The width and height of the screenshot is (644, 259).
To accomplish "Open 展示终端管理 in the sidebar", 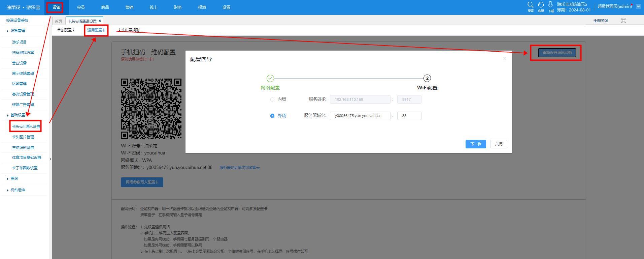I will point(23,74).
